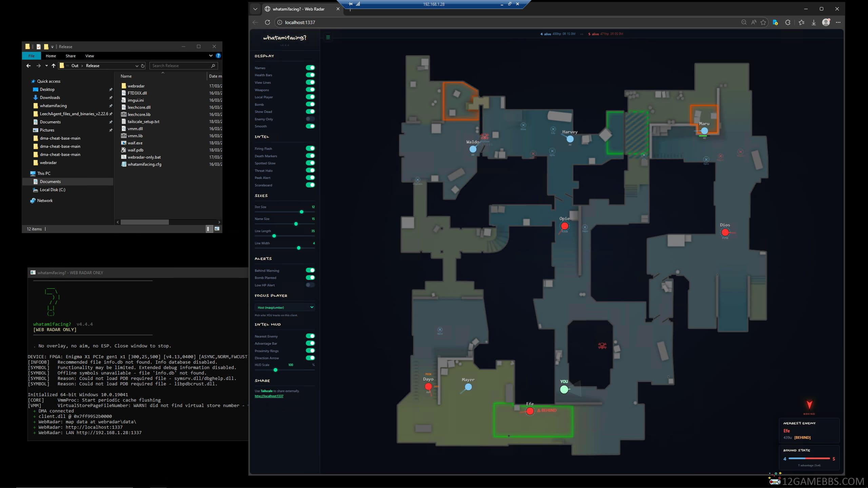868x488 pixels.
Task: Open browser settings three-dot menu
Action: [x=838, y=22]
